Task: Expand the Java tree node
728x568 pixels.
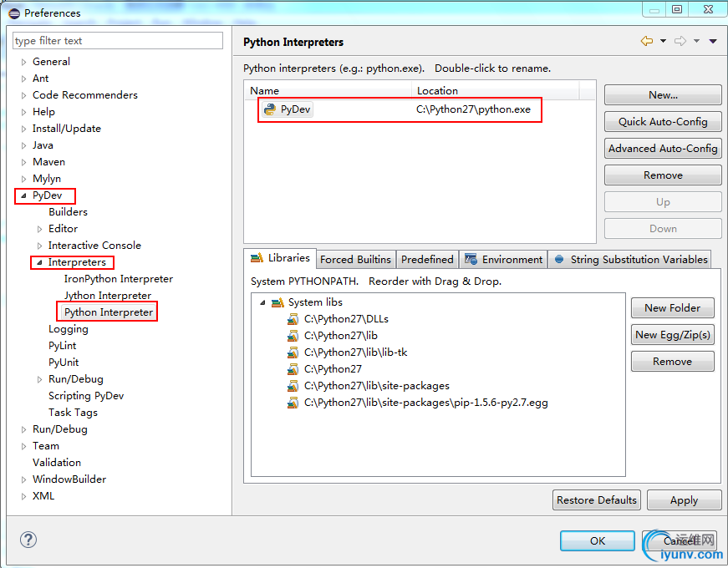Action: pos(23,145)
